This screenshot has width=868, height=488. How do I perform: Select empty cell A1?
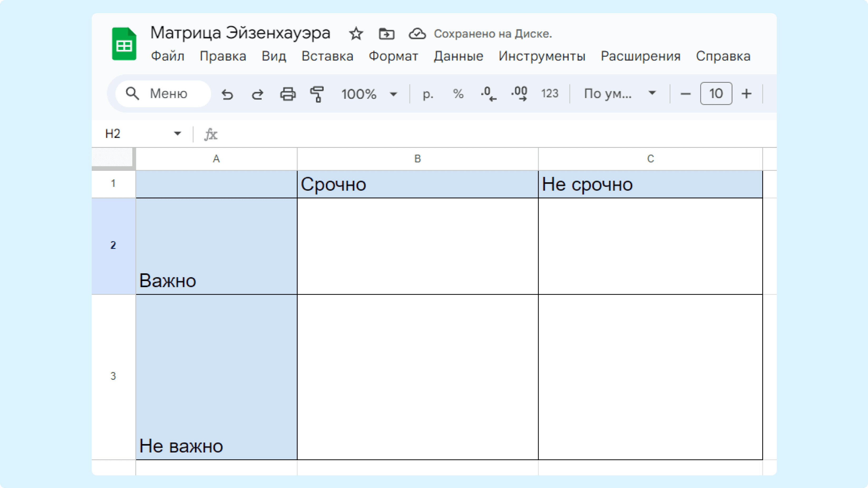216,184
